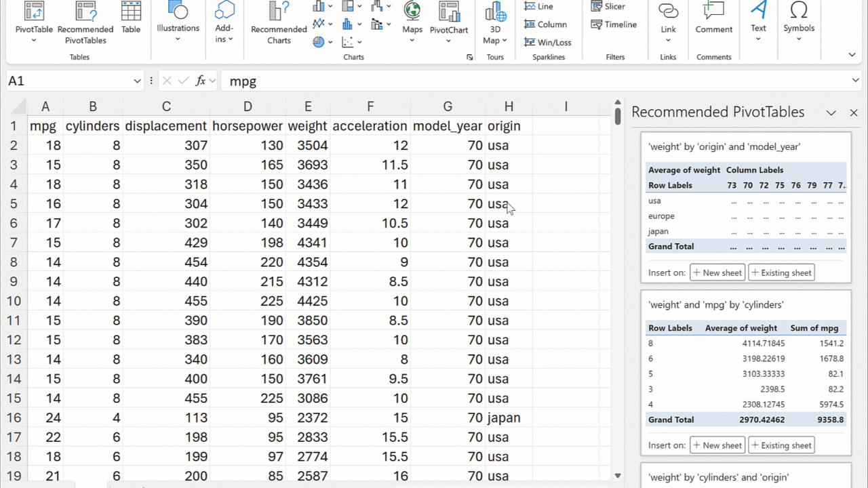The height and width of the screenshot is (488, 868).
Task: Insert a Slicer filter
Action: pyautogui.click(x=608, y=6)
